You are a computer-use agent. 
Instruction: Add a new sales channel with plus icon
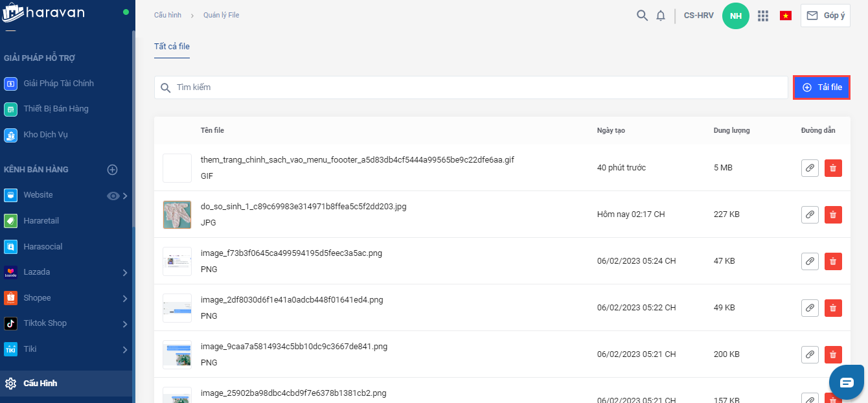pos(112,170)
